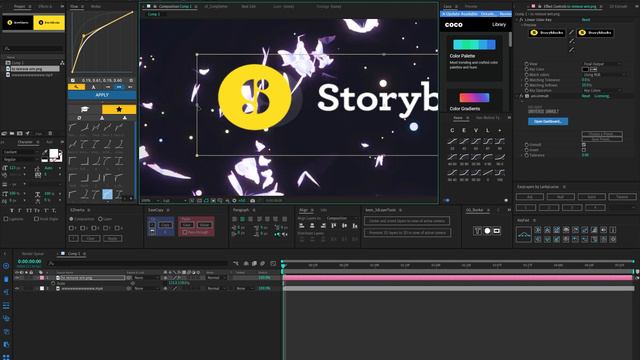Click the playhead marker at timeline start
The height and width of the screenshot is (360, 640).
(x=282, y=266)
